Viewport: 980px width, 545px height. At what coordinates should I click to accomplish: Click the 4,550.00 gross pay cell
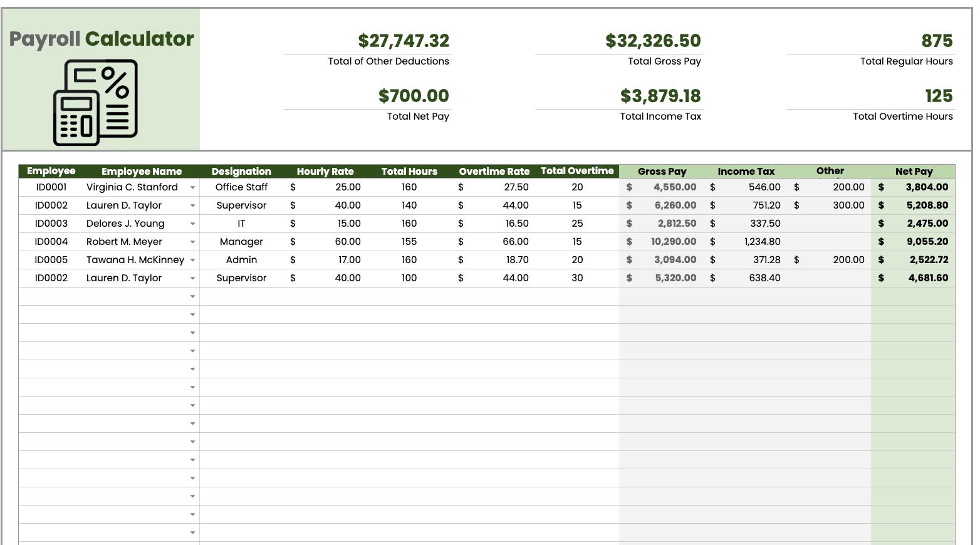point(662,187)
